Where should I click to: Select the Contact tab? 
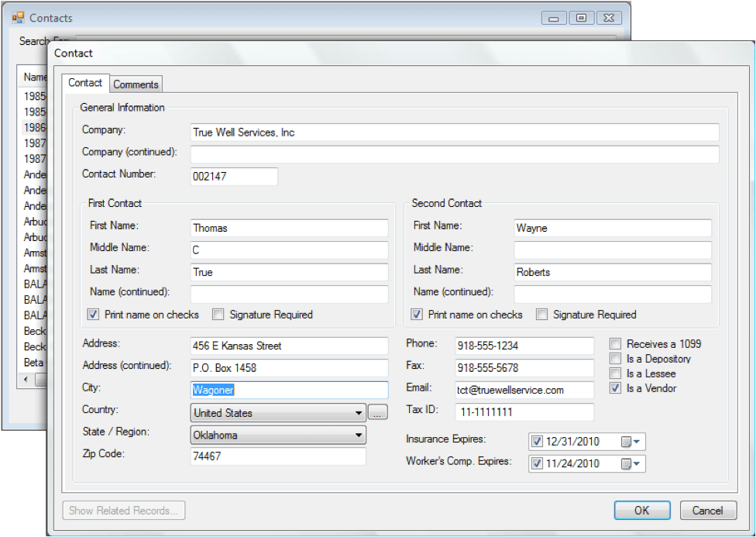[x=85, y=83]
